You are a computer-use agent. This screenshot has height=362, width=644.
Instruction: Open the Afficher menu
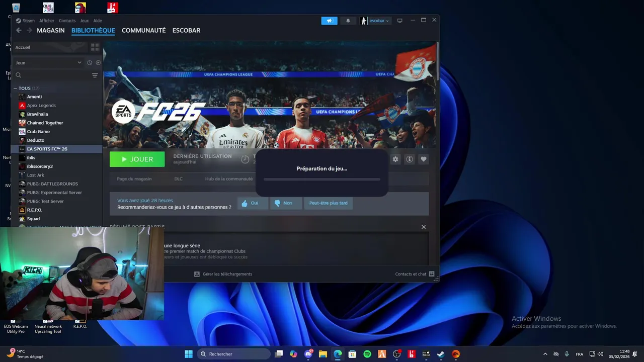[x=47, y=21]
